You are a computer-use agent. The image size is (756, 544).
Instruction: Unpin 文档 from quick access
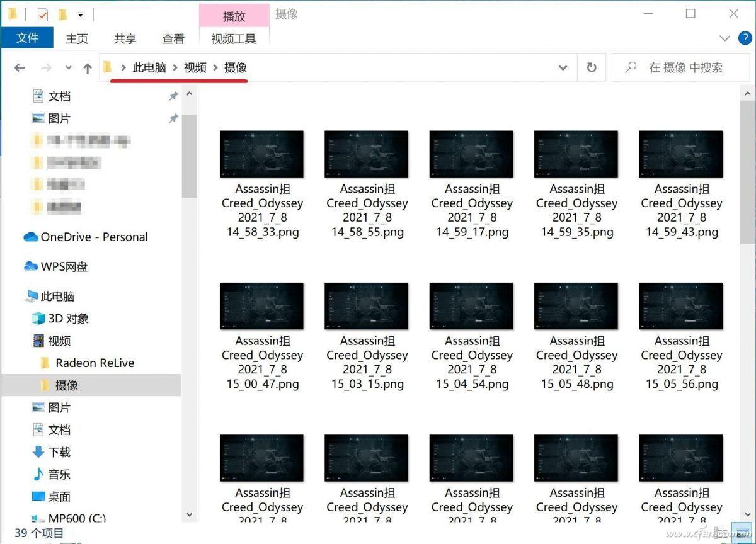[174, 96]
